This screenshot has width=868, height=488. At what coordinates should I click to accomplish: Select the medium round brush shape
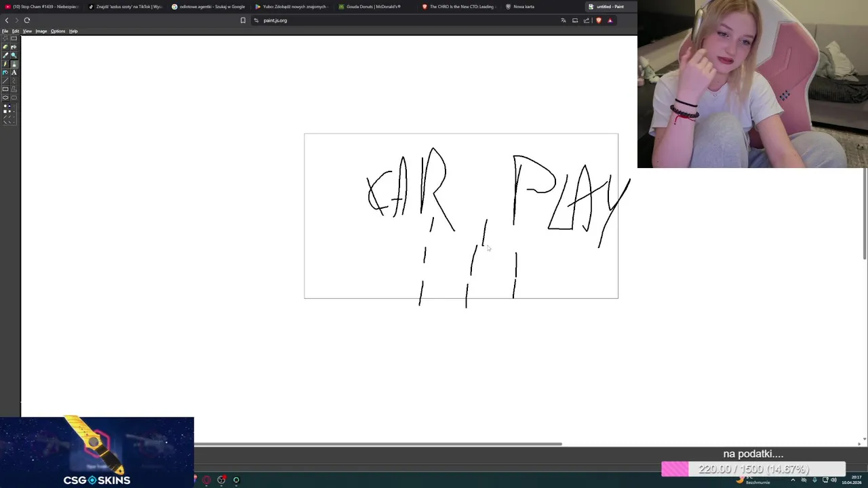point(9,106)
